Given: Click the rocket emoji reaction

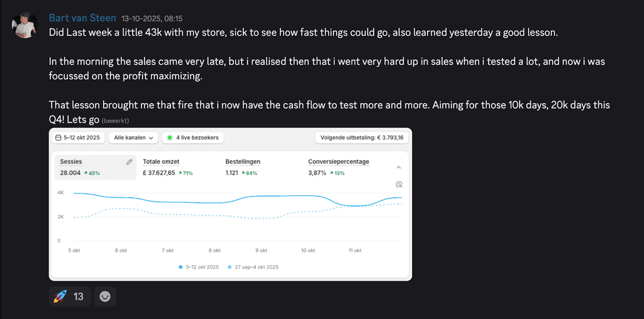Looking at the screenshot, I should [x=61, y=296].
